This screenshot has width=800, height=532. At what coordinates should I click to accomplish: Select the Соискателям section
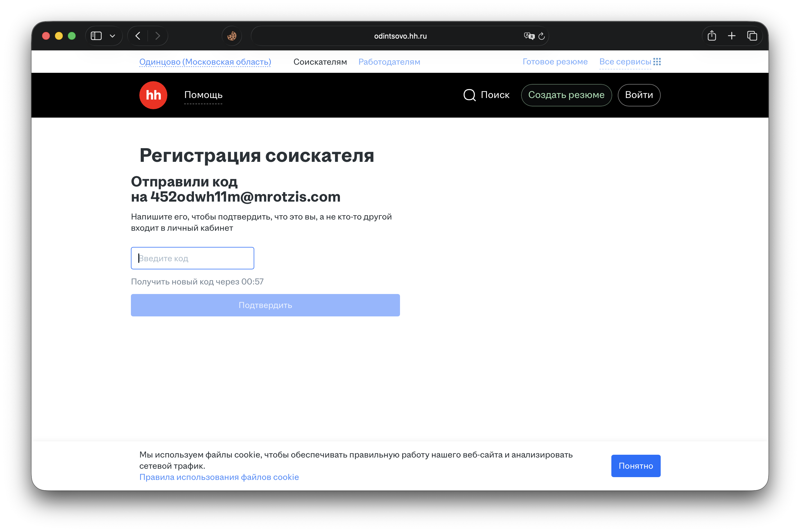pyautogui.click(x=320, y=62)
